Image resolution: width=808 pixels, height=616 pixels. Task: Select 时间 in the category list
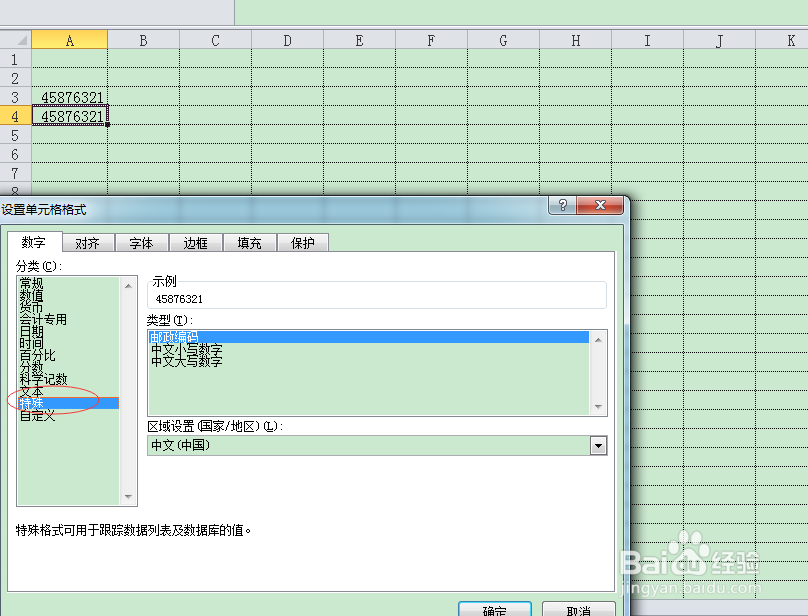click(69, 343)
